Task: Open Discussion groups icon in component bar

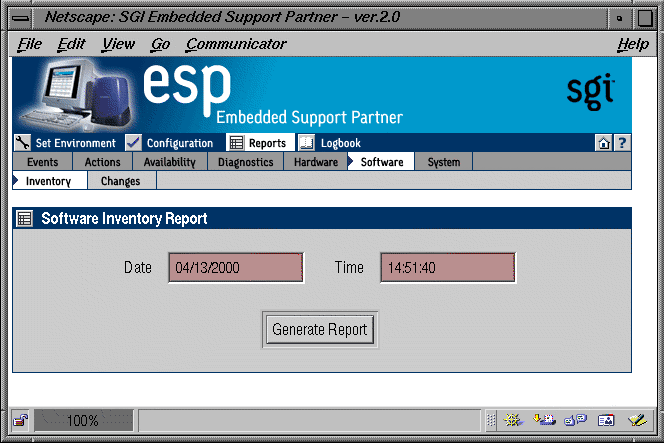Action: pos(575,420)
